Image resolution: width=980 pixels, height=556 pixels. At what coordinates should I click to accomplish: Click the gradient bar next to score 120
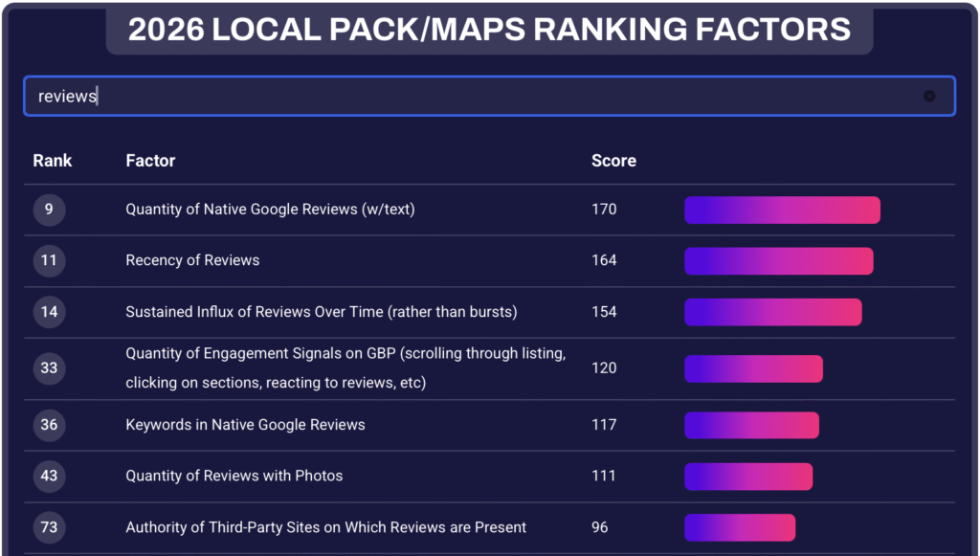coord(753,368)
